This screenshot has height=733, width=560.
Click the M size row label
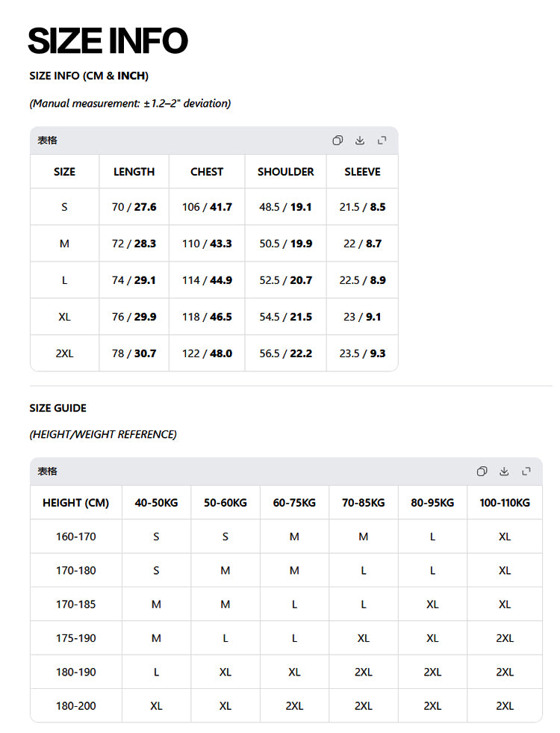tap(64, 244)
